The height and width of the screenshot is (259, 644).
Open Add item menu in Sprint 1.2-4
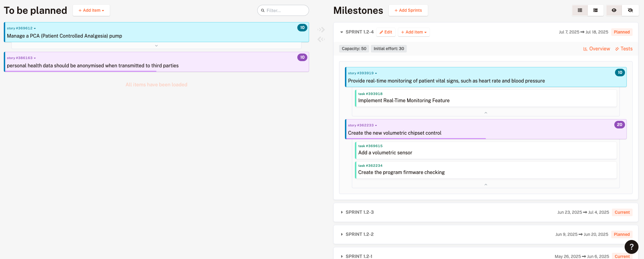pos(414,32)
